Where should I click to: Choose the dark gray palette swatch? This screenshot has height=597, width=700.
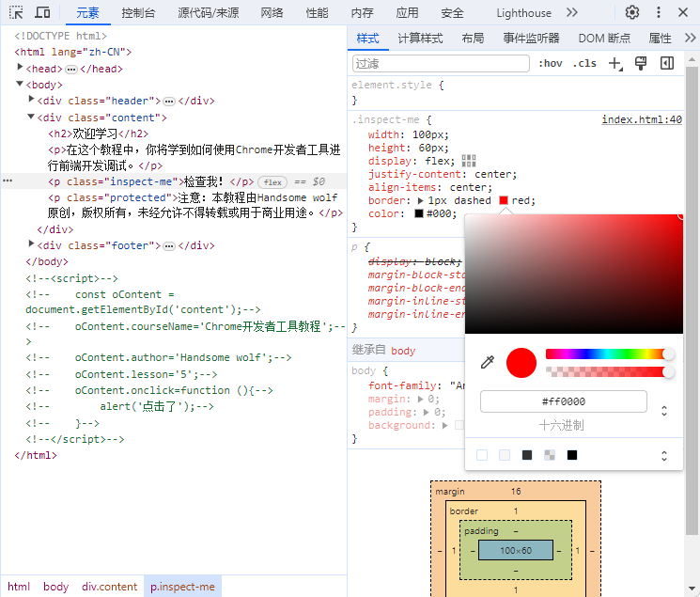click(527, 455)
